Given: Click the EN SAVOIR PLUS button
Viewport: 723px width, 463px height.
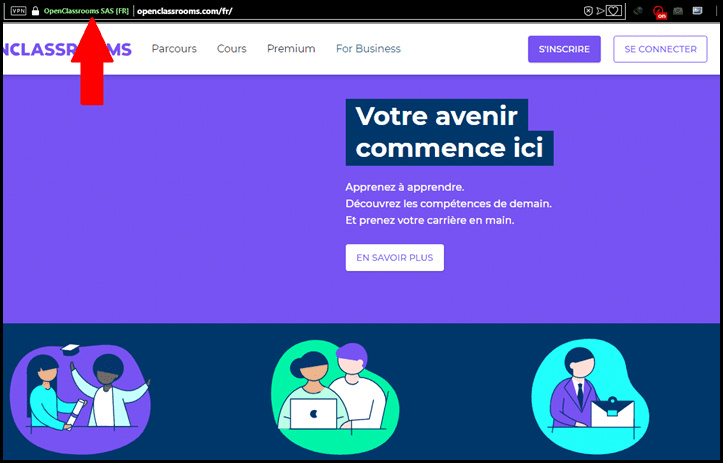Looking at the screenshot, I should [x=394, y=257].
